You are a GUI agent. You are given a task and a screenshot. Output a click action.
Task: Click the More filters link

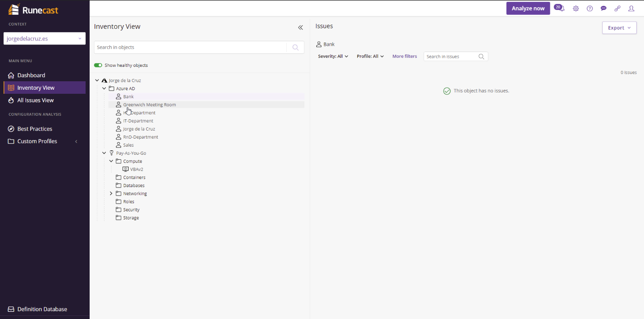[x=405, y=57]
